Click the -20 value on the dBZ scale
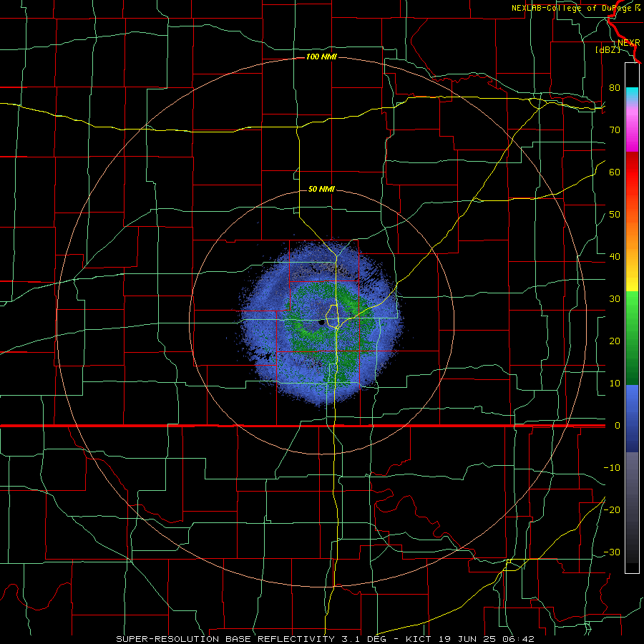The height and width of the screenshot is (644, 644). click(x=612, y=509)
